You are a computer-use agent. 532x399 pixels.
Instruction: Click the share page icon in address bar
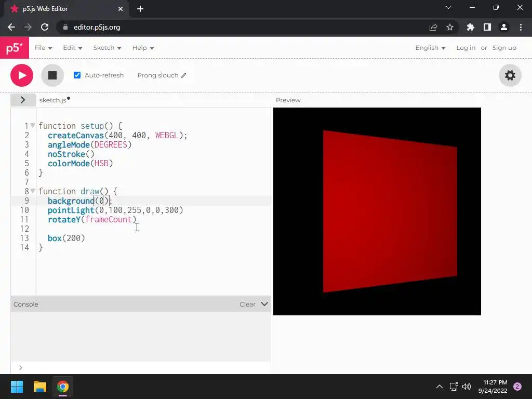pyautogui.click(x=433, y=27)
